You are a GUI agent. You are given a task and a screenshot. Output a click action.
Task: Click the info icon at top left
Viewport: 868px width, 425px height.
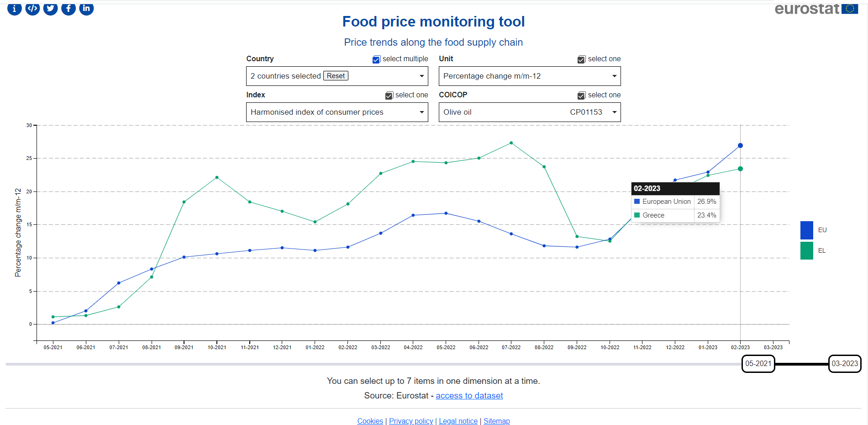[x=14, y=9]
